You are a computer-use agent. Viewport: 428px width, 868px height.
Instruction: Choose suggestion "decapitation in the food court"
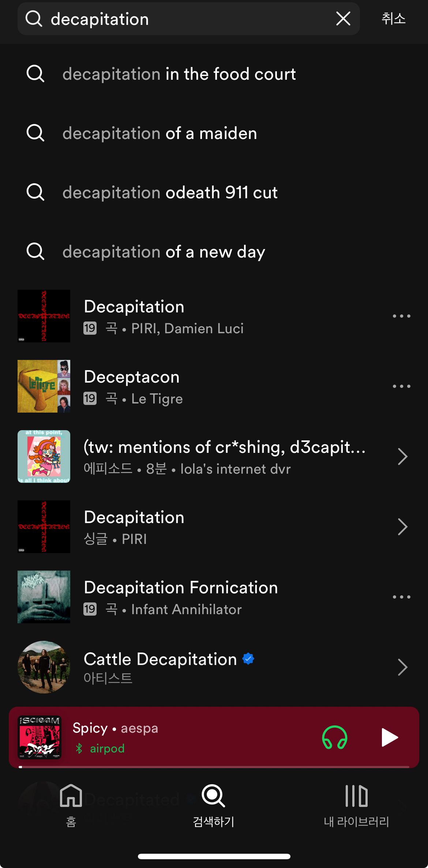(179, 74)
